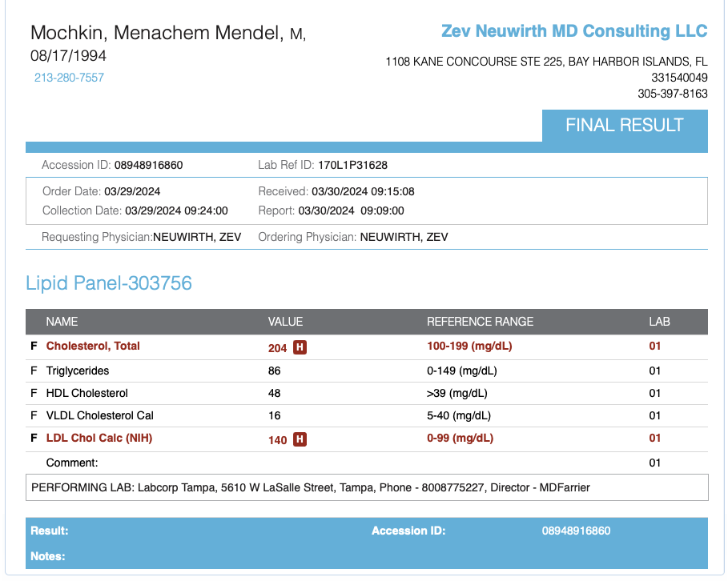Click the Result label in the blue footer

tap(49, 531)
